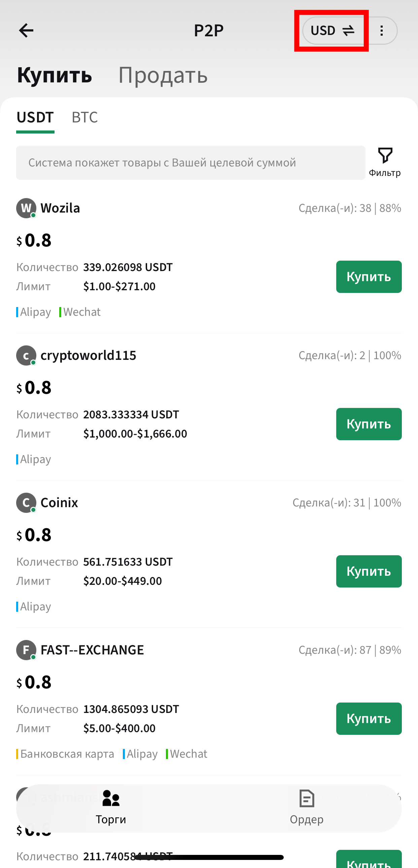Tap the FAST--EXCHANGE avatar icon

(26, 650)
